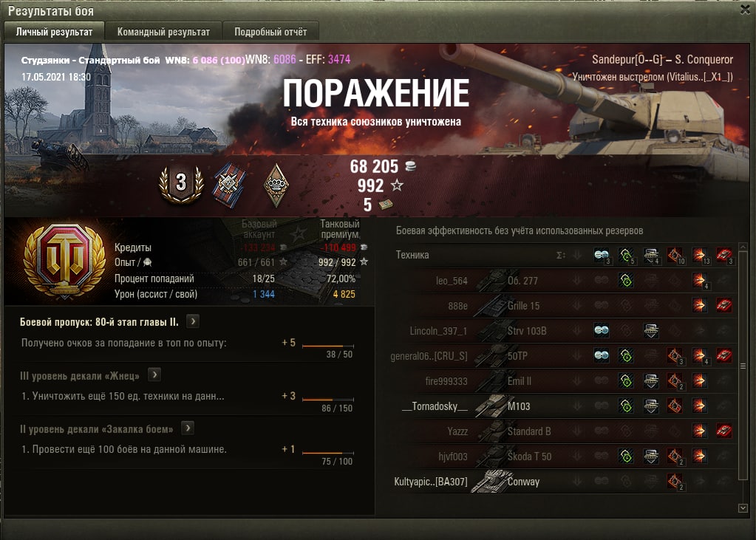756x540 pixels.
Task: Expand the II уровень декали «Закалка боем» section
Action: pos(188,428)
